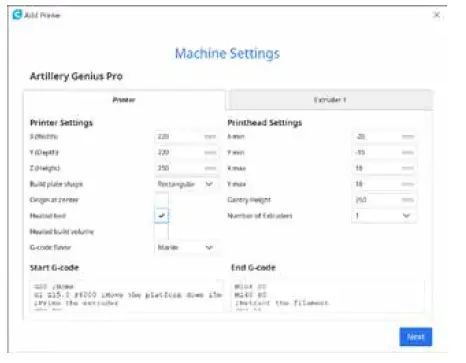The image size is (466, 363).
Task: Click the Printhead Settings section title
Action: (x=265, y=123)
